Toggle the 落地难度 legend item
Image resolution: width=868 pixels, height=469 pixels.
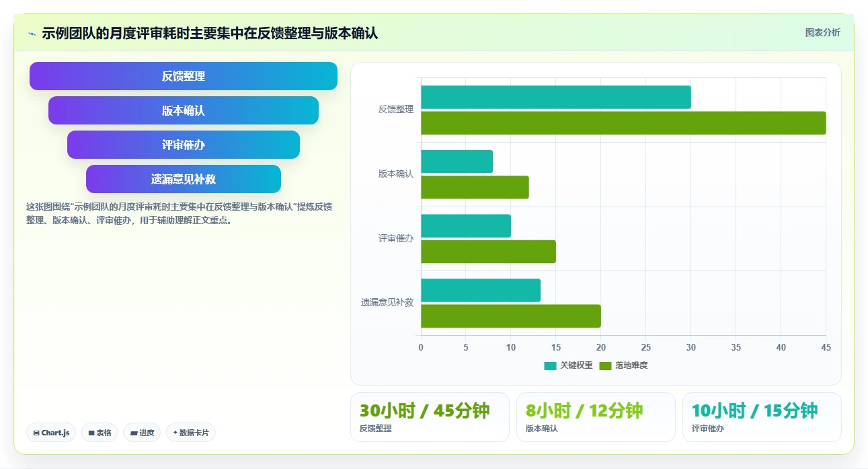[623, 365]
